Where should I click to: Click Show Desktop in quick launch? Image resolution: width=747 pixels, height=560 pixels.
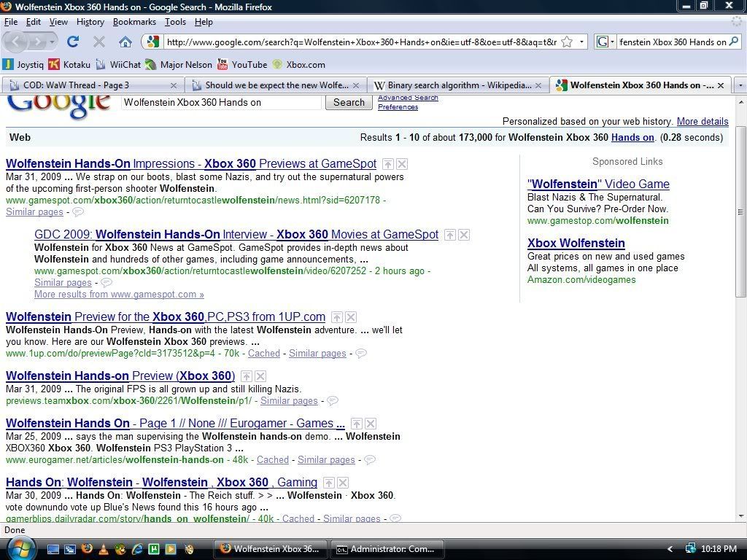coord(53,549)
